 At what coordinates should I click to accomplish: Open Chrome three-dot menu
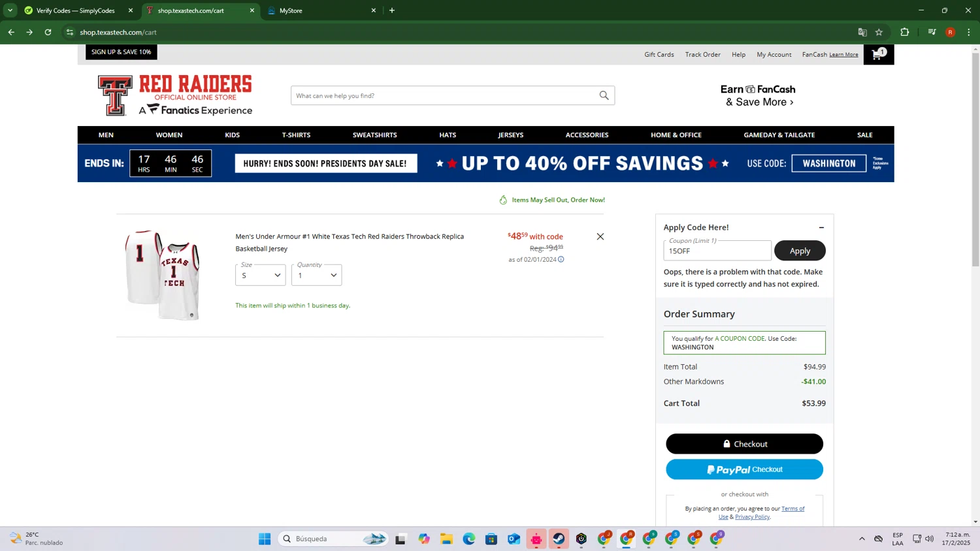pyautogui.click(x=969, y=32)
